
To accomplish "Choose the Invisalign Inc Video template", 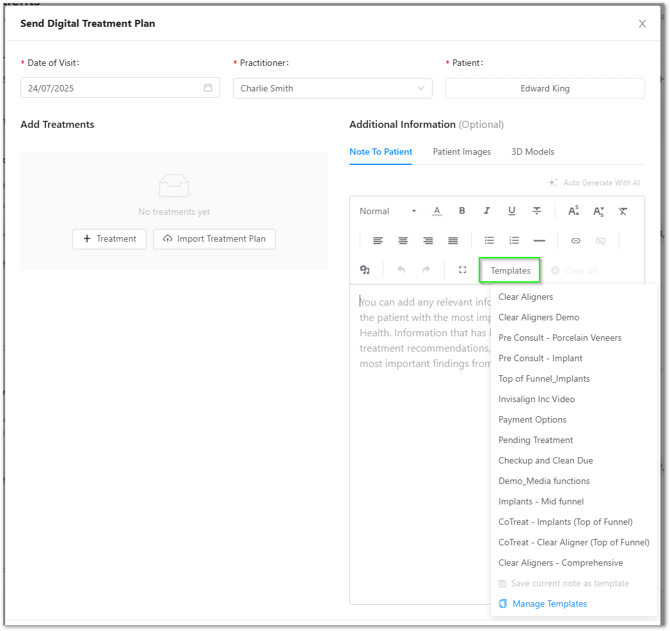I will pyautogui.click(x=536, y=399).
